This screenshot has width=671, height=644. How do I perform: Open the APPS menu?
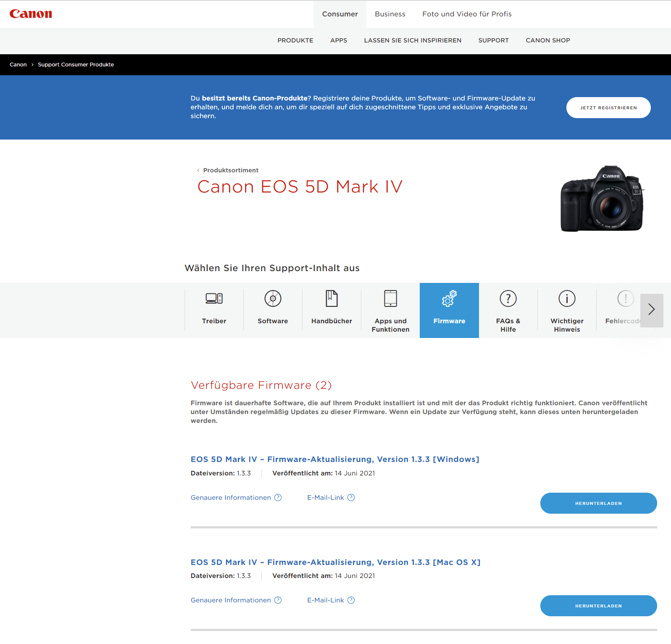339,40
